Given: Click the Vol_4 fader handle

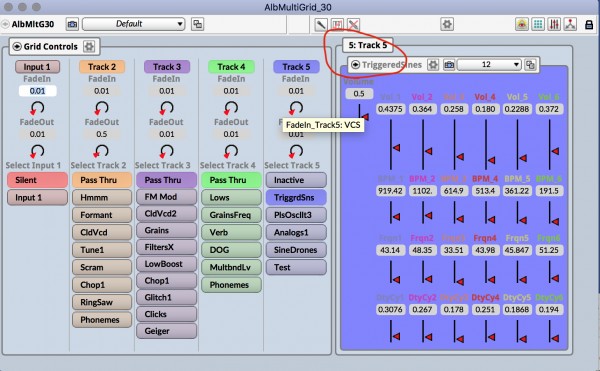Looking at the screenshot, I should coord(491,160).
